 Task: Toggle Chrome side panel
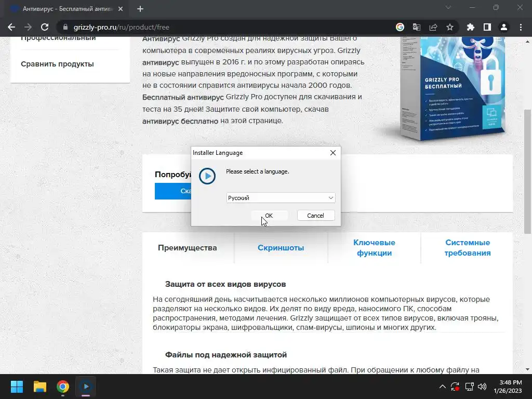487,27
